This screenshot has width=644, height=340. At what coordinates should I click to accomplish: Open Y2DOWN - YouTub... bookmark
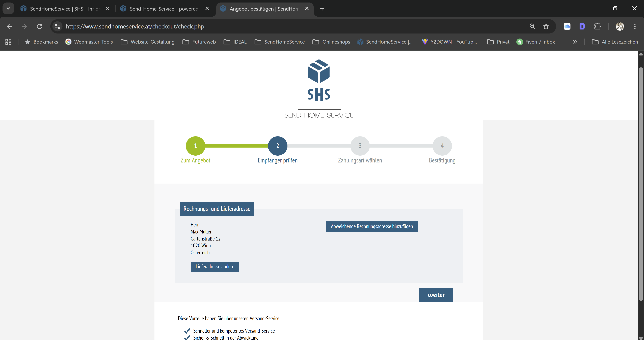coord(449,42)
